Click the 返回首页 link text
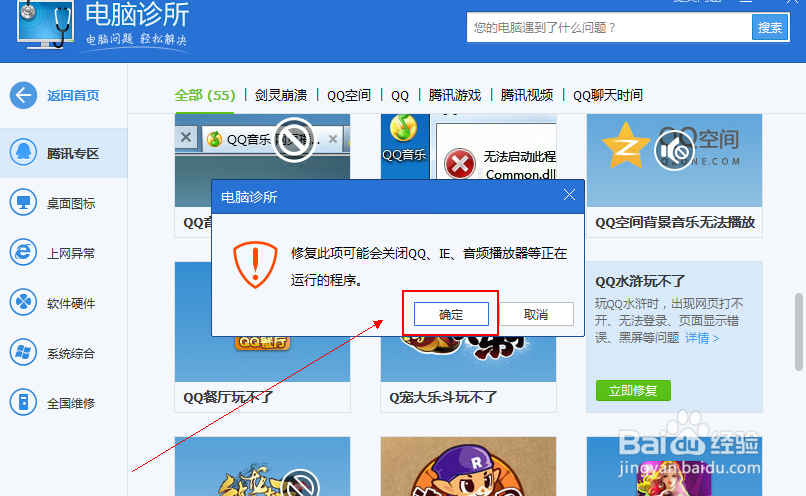Image resolution: width=806 pixels, height=496 pixels. 73,96
